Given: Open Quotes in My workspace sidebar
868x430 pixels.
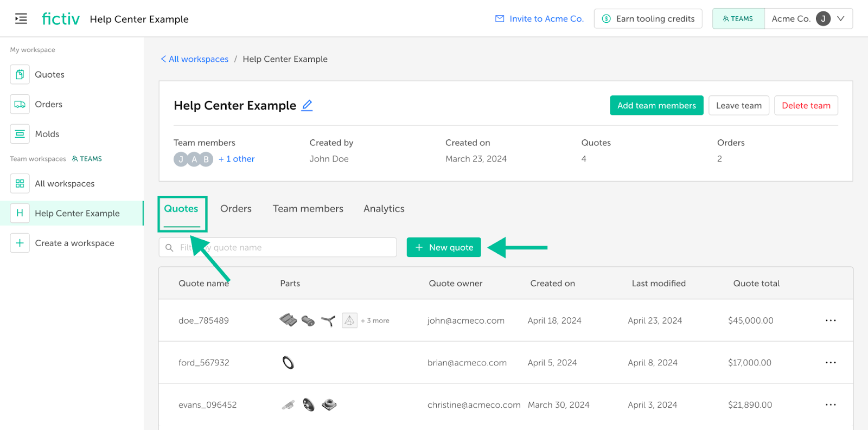Looking at the screenshot, I should pyautogui.click(x=49, y=74).
